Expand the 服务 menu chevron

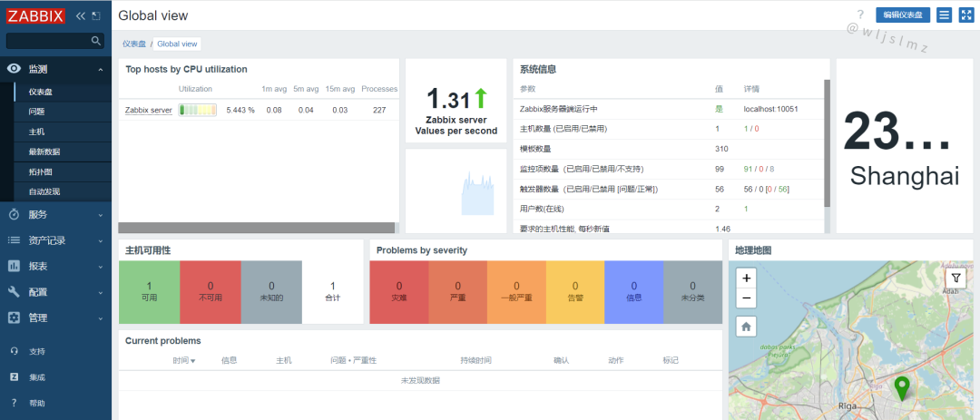click(x=101, y=215)
